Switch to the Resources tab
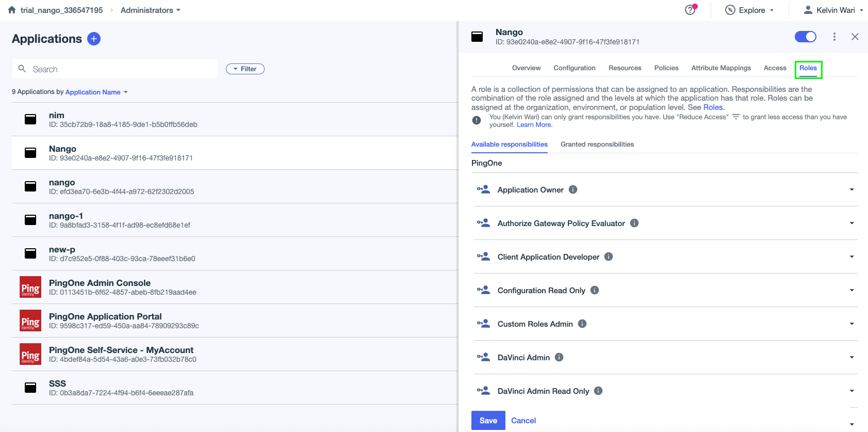This screenshot has width=868, height=432. click(x=625, y=68)
